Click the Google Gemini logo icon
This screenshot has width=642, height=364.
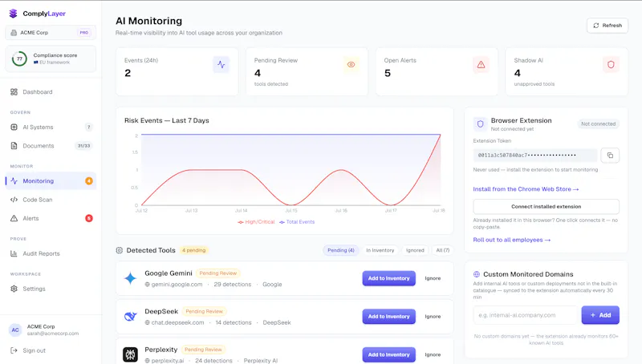130,278
